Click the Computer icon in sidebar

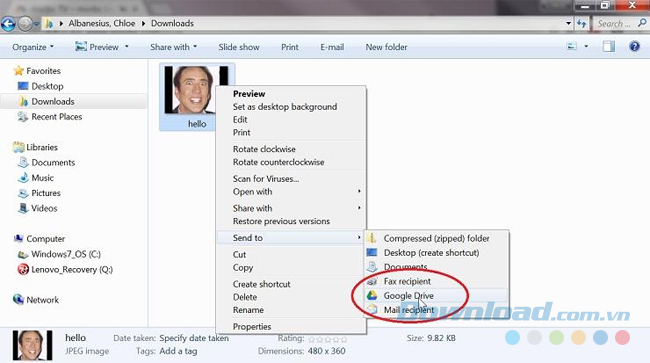[x=18, y=238]
